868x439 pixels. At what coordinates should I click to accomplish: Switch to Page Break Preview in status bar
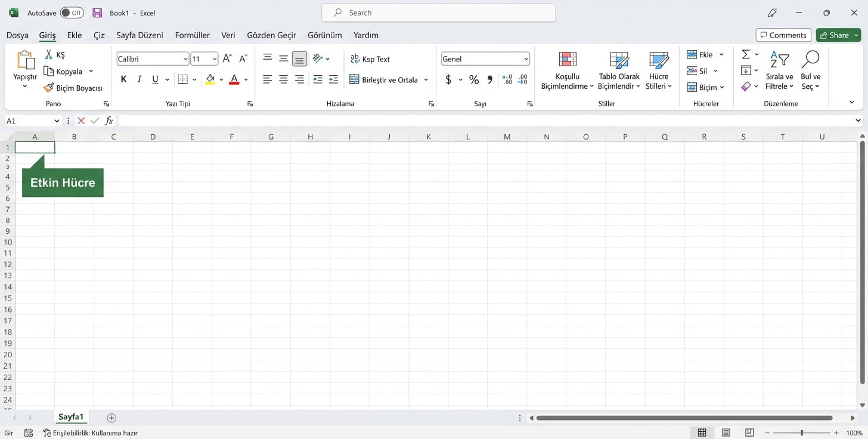point(749,432)
